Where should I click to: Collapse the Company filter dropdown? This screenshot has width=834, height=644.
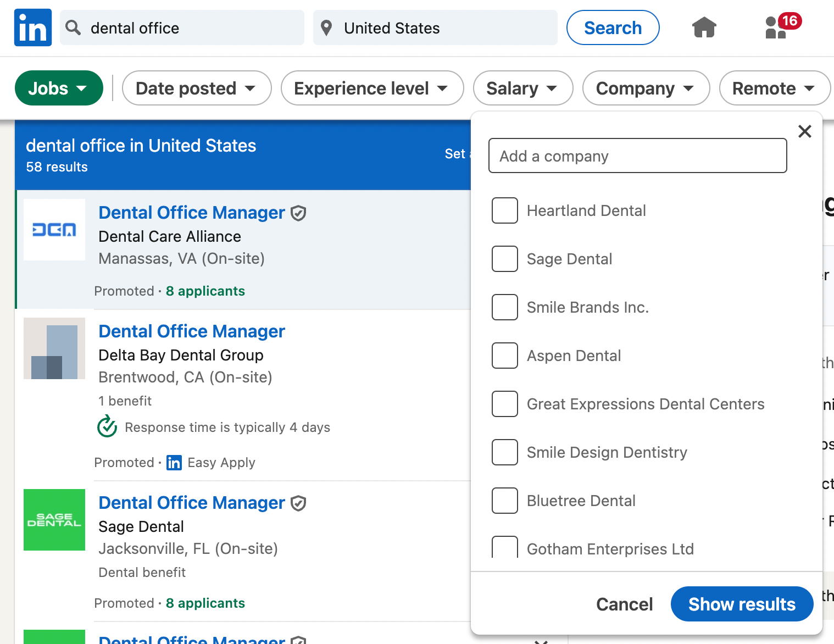pyautogui.click(x=646, y=88)
